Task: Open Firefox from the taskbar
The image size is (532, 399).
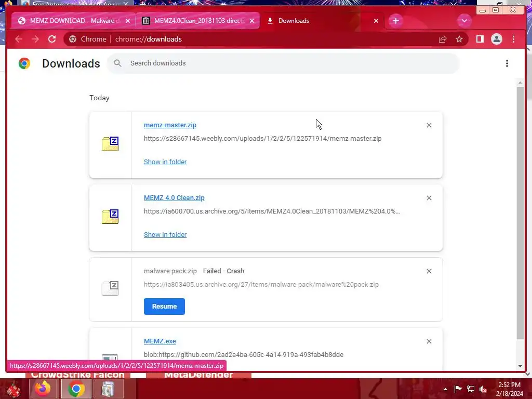Action: [x=43, y=389]
